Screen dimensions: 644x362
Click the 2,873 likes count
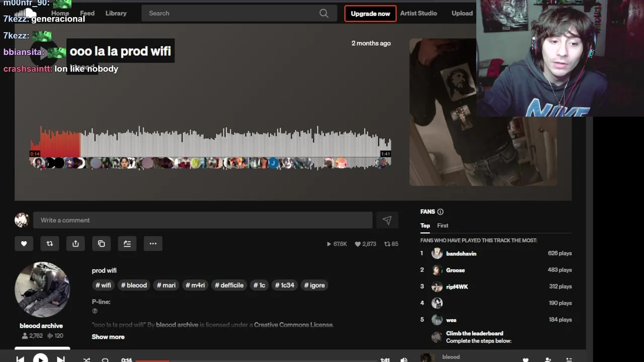click(366, 244)
